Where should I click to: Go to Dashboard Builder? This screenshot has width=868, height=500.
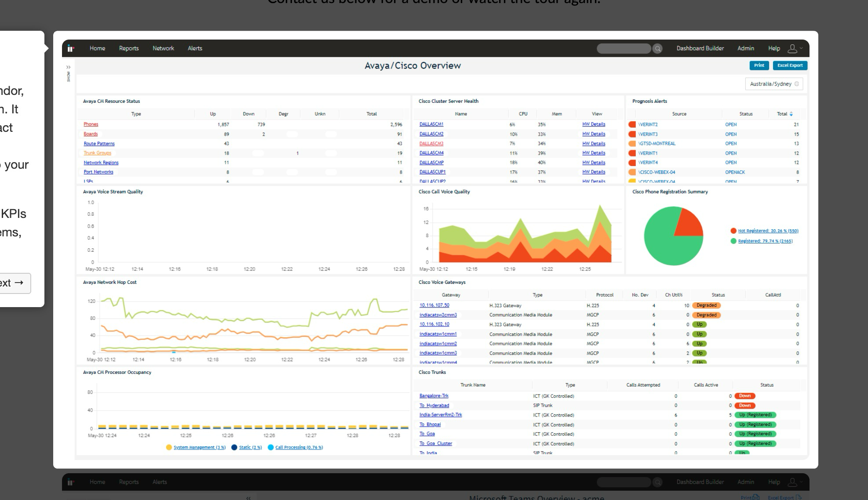(x=700, y=48)
